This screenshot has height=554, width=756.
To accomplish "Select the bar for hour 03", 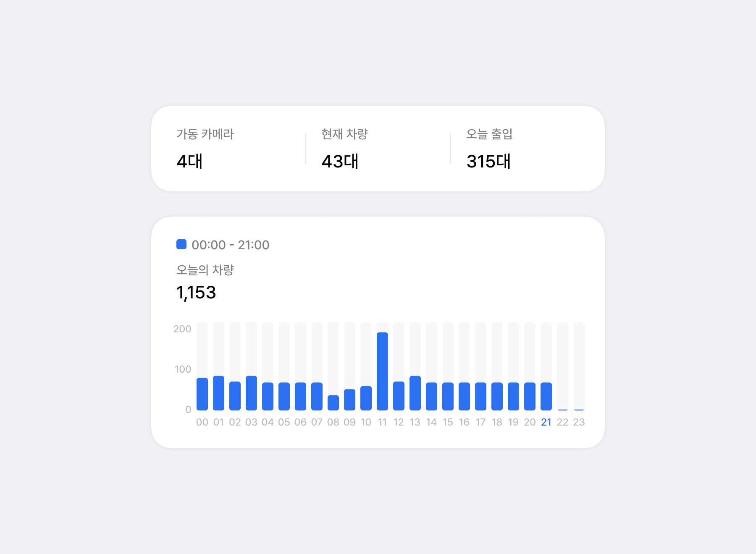I will [251, 392].
